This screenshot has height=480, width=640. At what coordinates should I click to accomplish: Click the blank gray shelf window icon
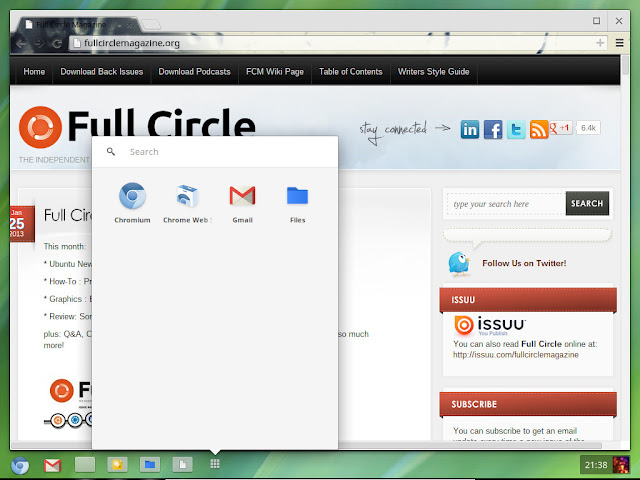click(85, 464)
